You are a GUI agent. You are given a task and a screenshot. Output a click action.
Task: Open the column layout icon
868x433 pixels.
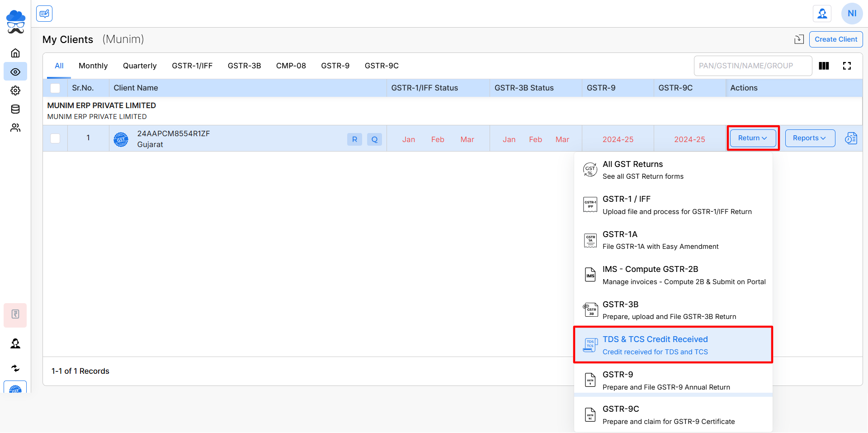tap(824, 66)
